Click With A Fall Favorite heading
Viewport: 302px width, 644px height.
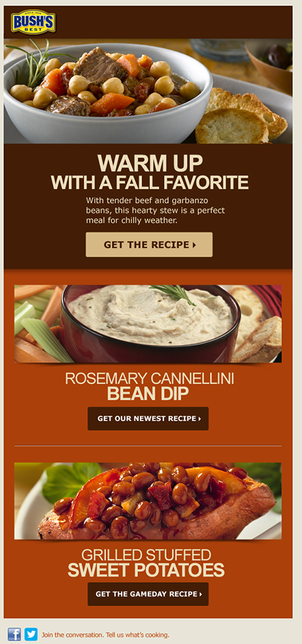[x=150, y=182]
